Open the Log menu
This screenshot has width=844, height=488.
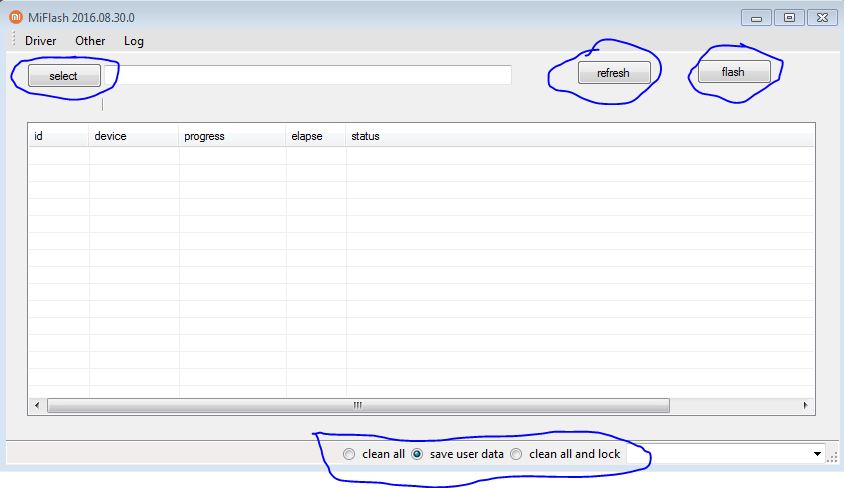tap(133, 41)
